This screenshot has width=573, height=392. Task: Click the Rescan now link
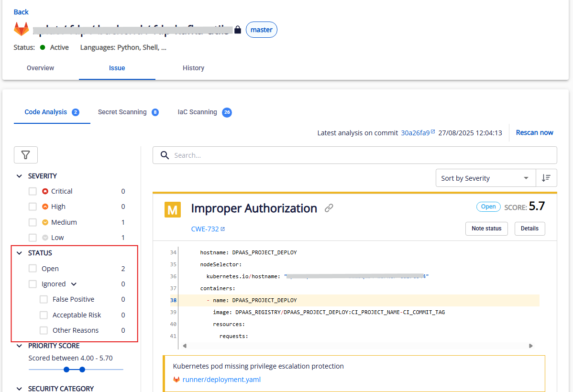534,132
